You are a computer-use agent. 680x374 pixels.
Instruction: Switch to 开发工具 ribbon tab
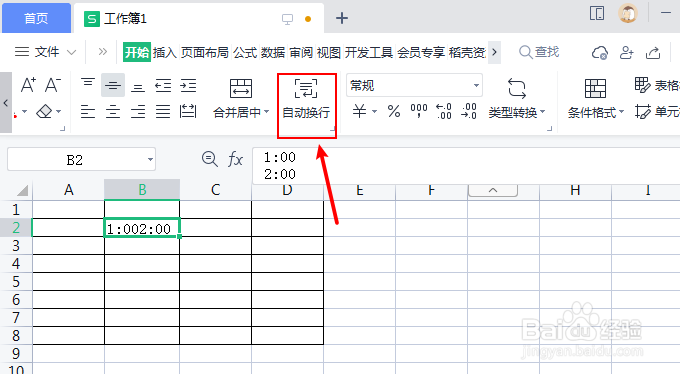point(369,52)
